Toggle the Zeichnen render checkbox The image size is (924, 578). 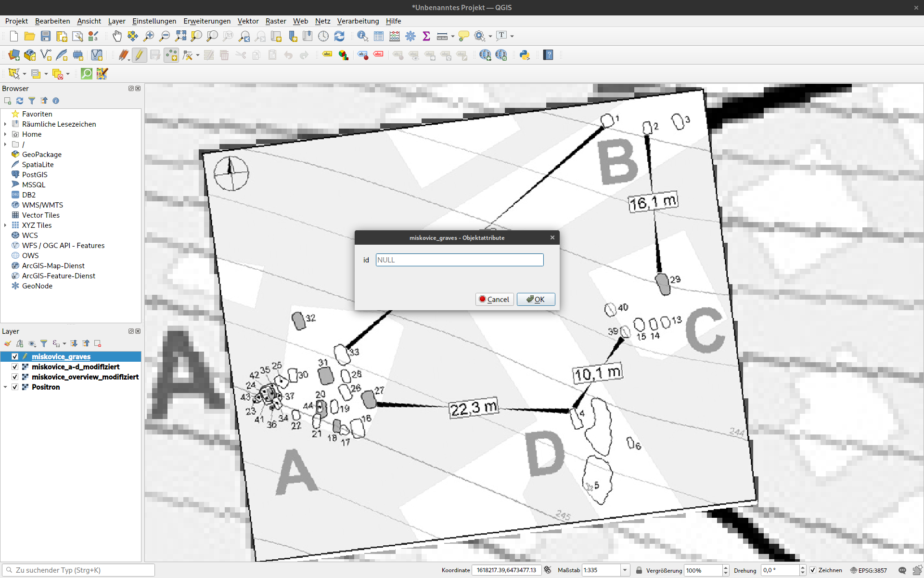coord(813,570)
